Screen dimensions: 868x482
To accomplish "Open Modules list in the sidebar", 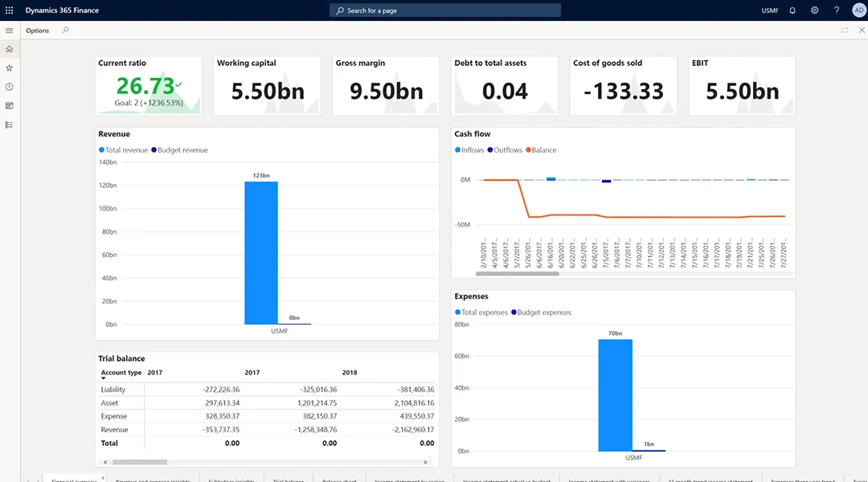I will click(x=9, y=125).
